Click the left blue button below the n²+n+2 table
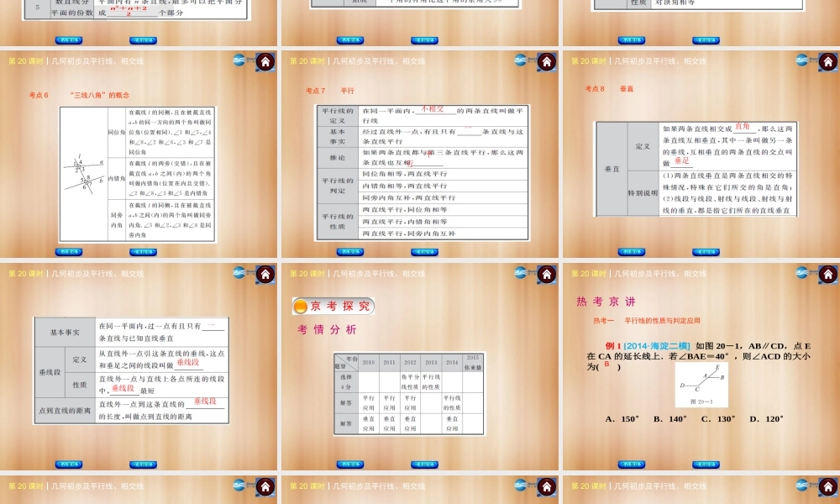840x504 pixels. [69, 40]
